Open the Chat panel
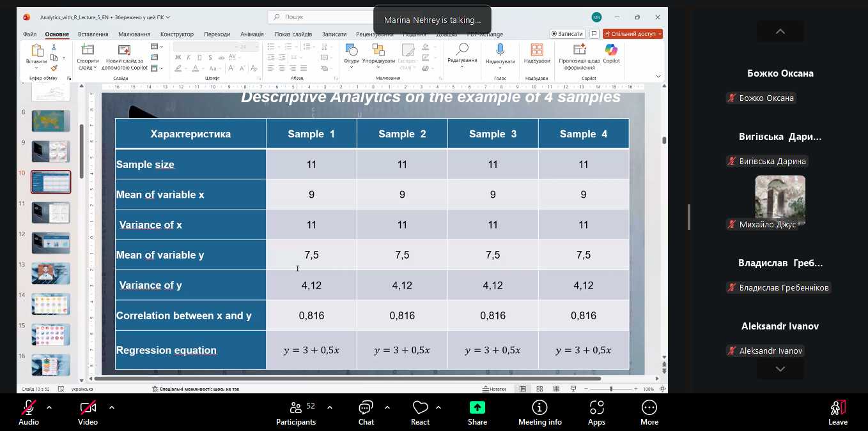The width and height of the screenshot is (868, 431). pyautogui.click(x=366, y=412)
